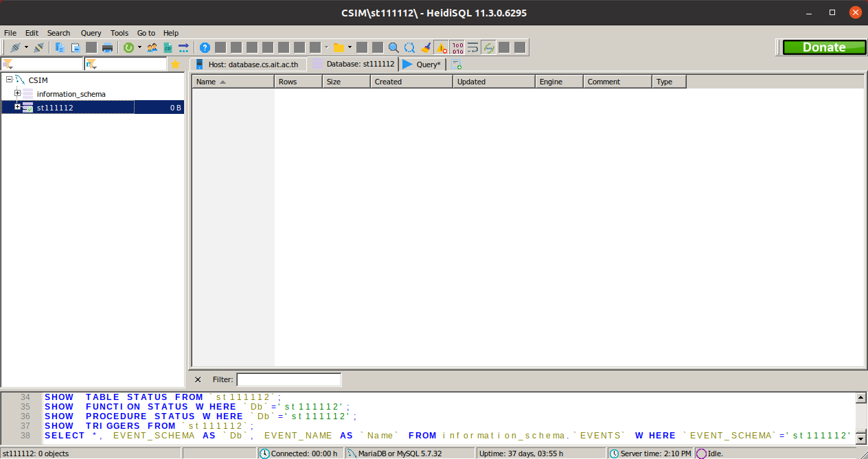Viewport: 868px width, 459px height.
Task: Sort by the Engine column header
Action: tap(559, 82)
